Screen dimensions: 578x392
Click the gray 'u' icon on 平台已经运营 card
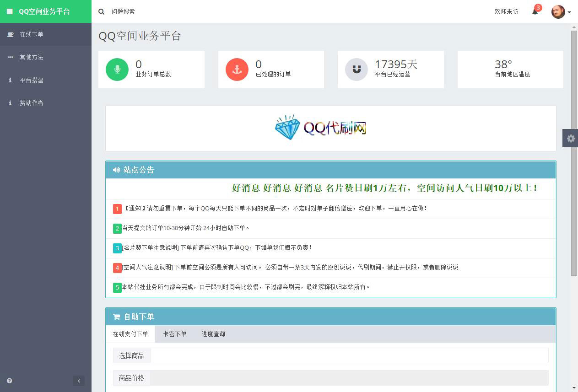point(356,69)
